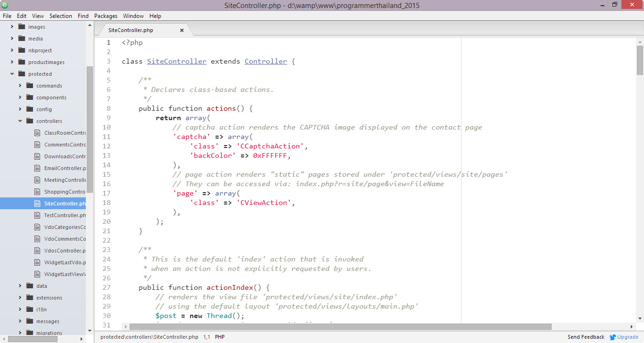The height and width of the screenshot is (343, 644).
Task: Open the Find menu
Action: coord(83,16)
